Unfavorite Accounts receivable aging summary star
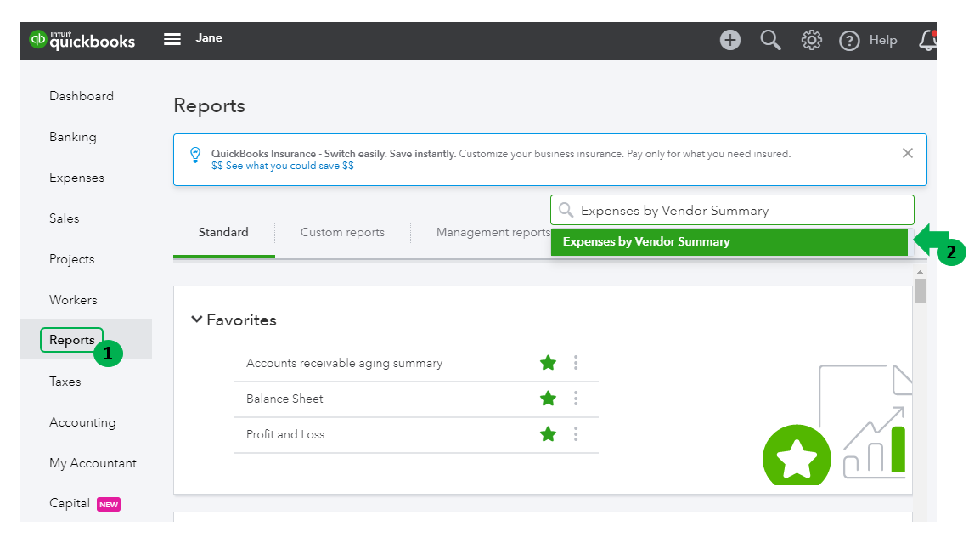This screenshot has height=560, width=980. [x=548, y=363]
